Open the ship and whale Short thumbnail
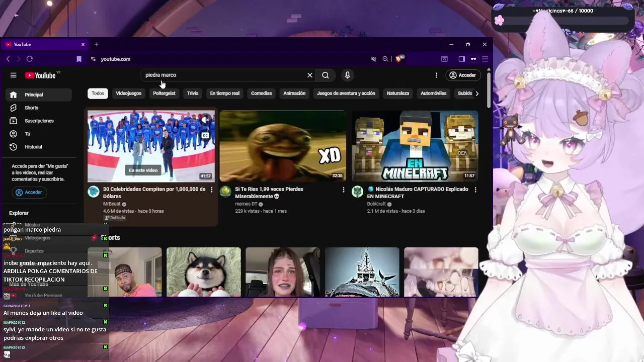The width and height of the screenshot is (644, 362). click(x=362, y=271)
